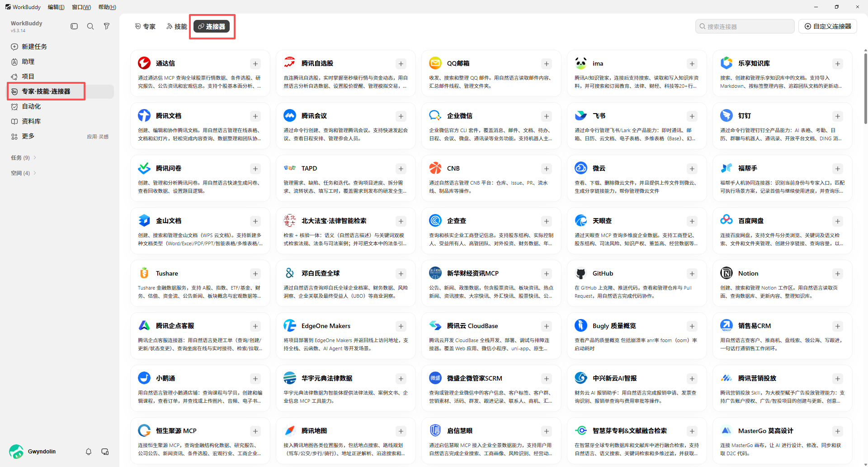Screen dimensions: 868x467
Task: Click the ima panda logo
Action: tap(581, 63)
